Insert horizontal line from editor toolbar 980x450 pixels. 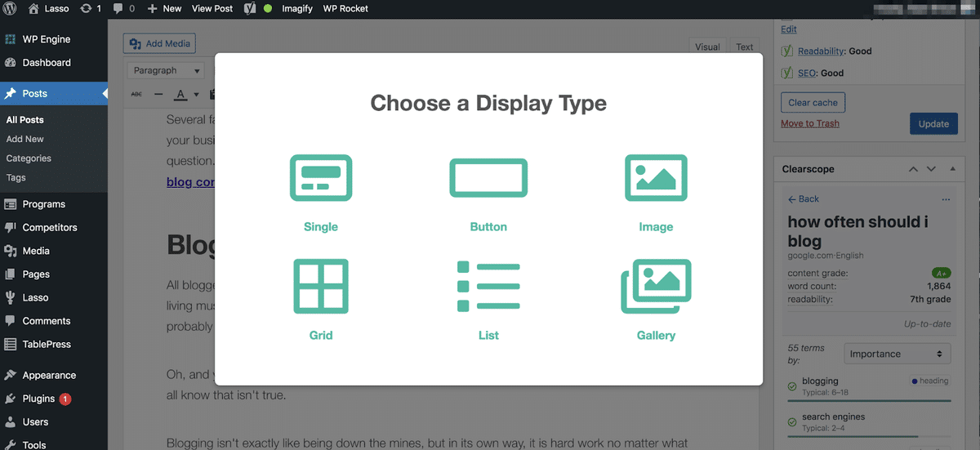coord(158,94)
